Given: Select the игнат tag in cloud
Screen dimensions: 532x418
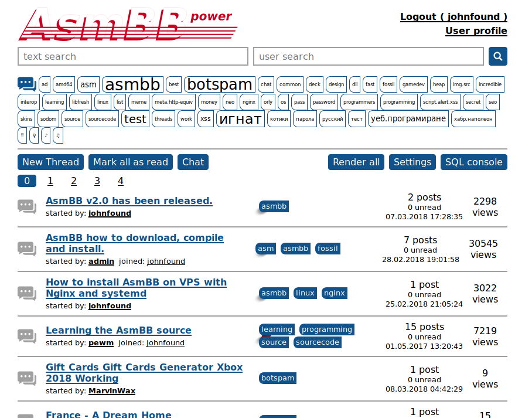Looking at the screenshot, I should coord(240,119).
